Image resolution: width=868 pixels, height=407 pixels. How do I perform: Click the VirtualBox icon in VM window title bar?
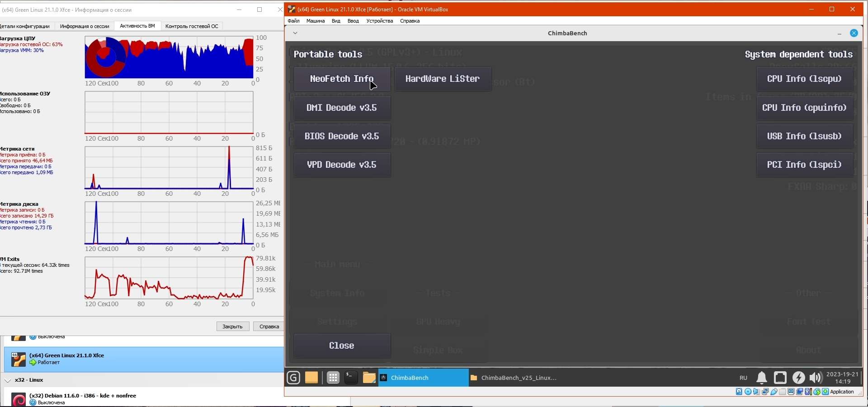point(292,9)
